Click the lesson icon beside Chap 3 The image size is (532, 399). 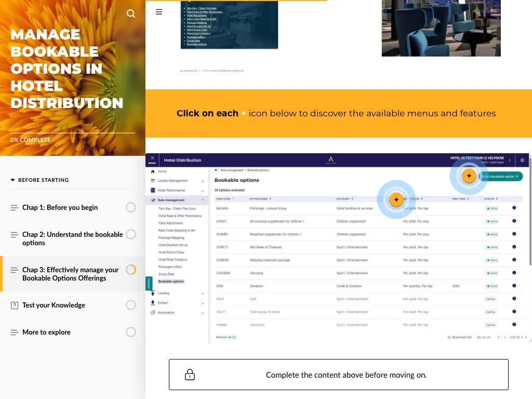pos(14,270)
